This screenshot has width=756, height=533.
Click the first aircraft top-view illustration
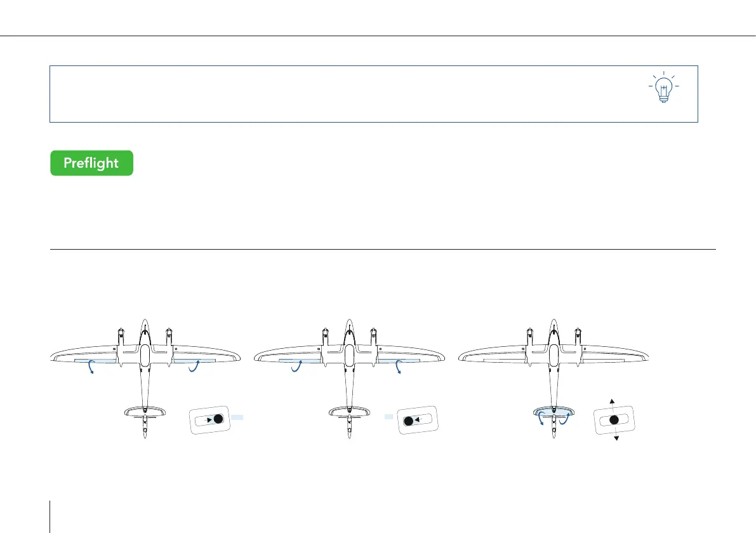pyautogui.click(x=145, y=379)
